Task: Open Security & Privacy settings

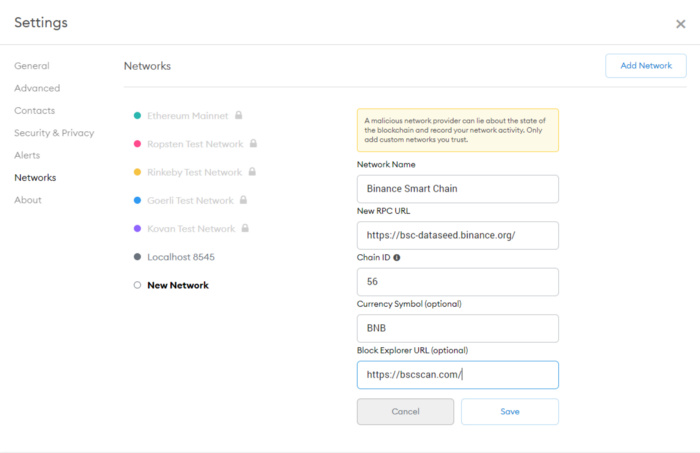Action: click(x=54, y=133)
